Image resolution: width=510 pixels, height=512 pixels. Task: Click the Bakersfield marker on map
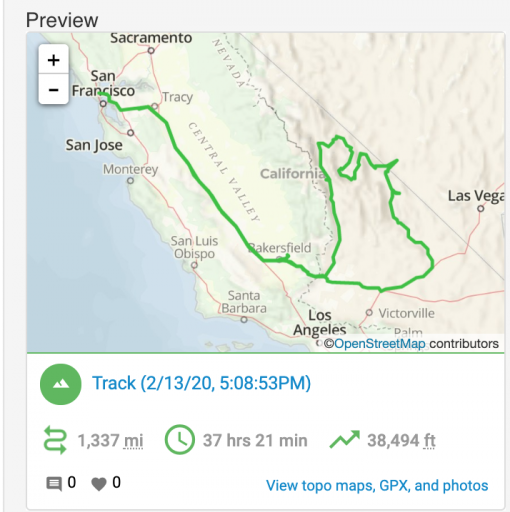tap(279, 259)
